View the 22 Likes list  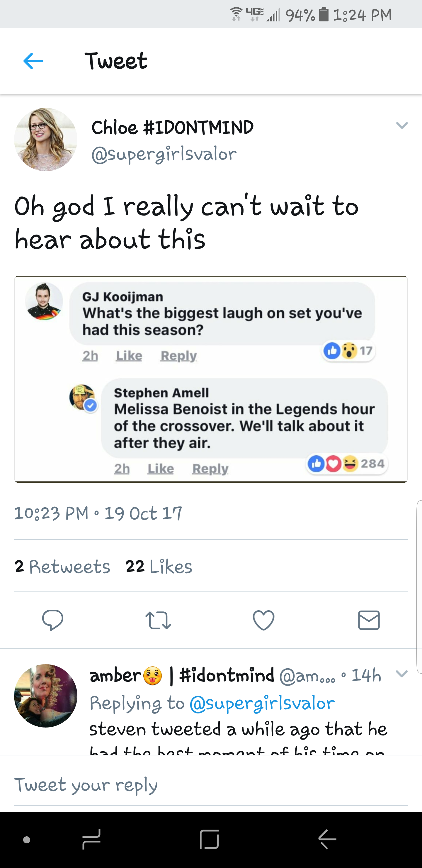point(159,567)
